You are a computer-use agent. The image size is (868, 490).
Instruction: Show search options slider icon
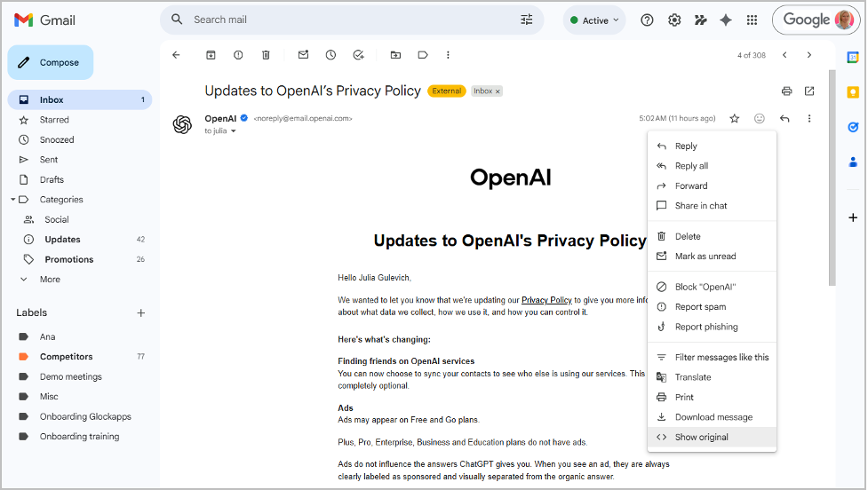tap(527, 20)
